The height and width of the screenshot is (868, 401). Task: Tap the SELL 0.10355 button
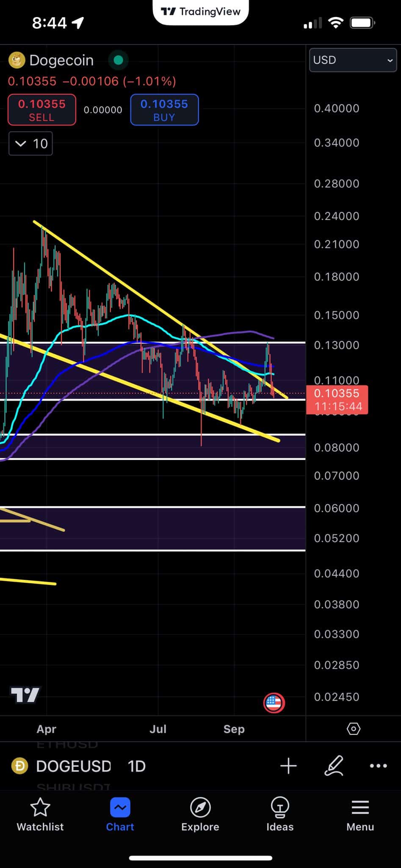click(x=42, y=110)
